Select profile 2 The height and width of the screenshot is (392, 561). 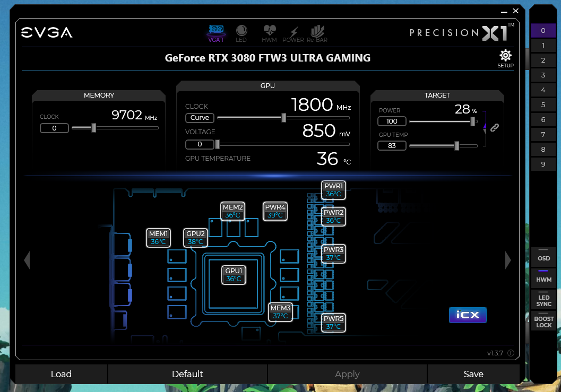[543, 60]
